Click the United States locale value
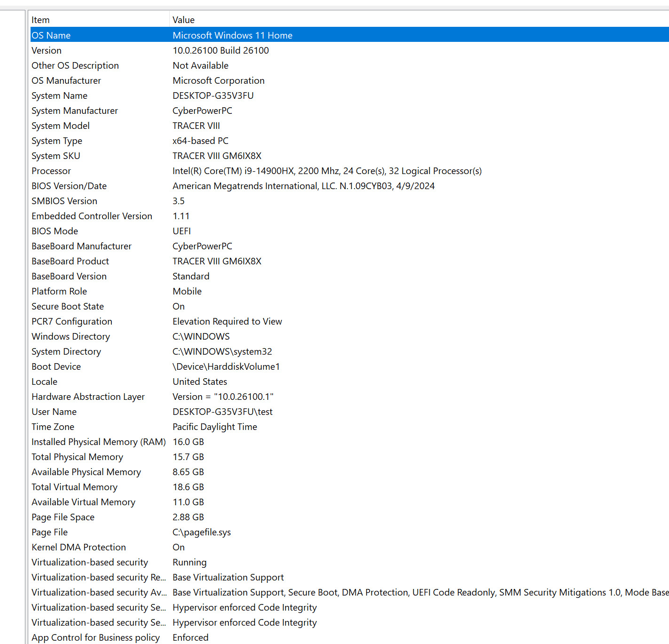669x644 pixels. pyautogui.click(x=200, y=382)
